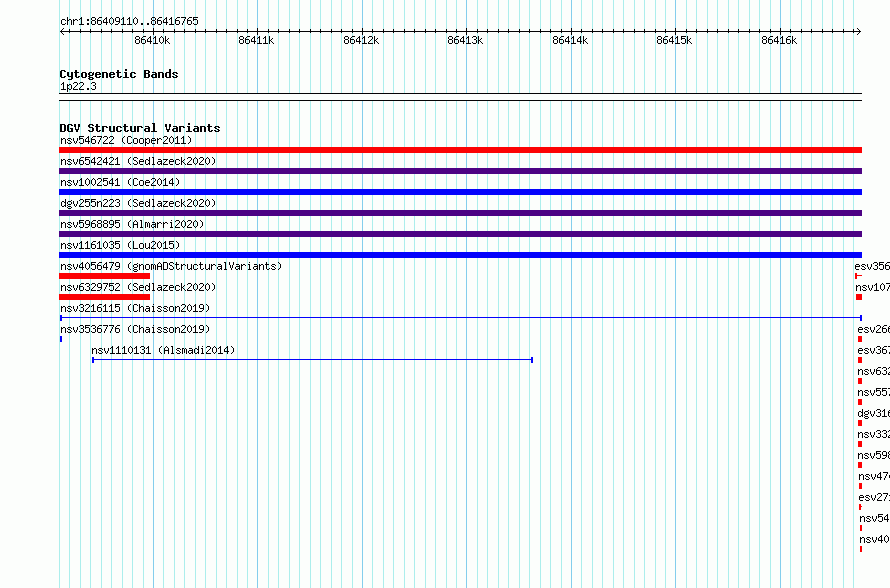
Task: Click the 86415k ruler position label
Action: point(674,40)
